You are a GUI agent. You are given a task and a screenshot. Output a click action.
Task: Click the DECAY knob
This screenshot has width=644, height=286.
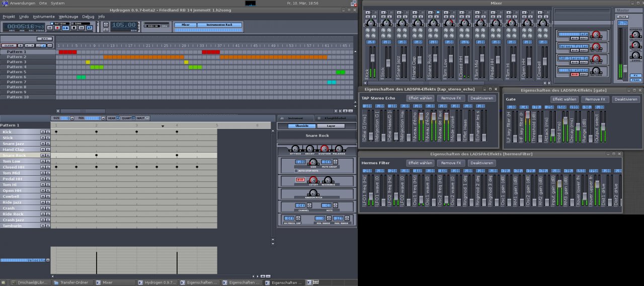[310, 149]
